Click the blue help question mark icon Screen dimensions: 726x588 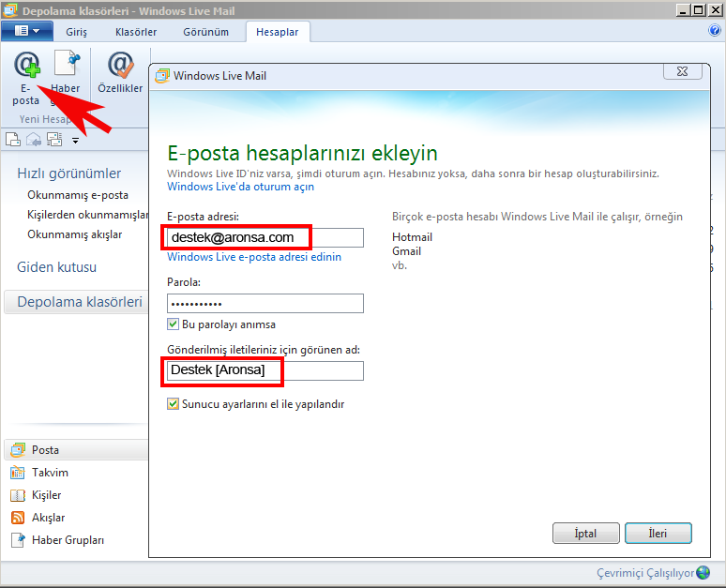point(715,30)
